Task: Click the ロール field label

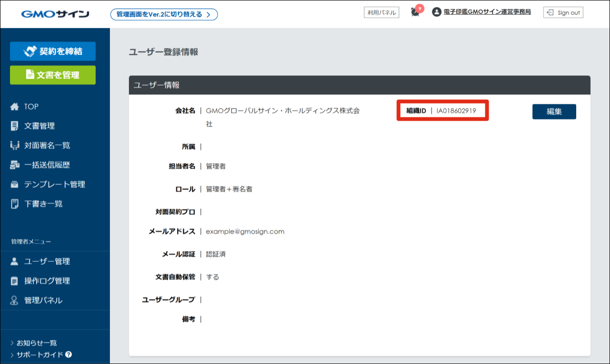Action: (x=186, y=189)
